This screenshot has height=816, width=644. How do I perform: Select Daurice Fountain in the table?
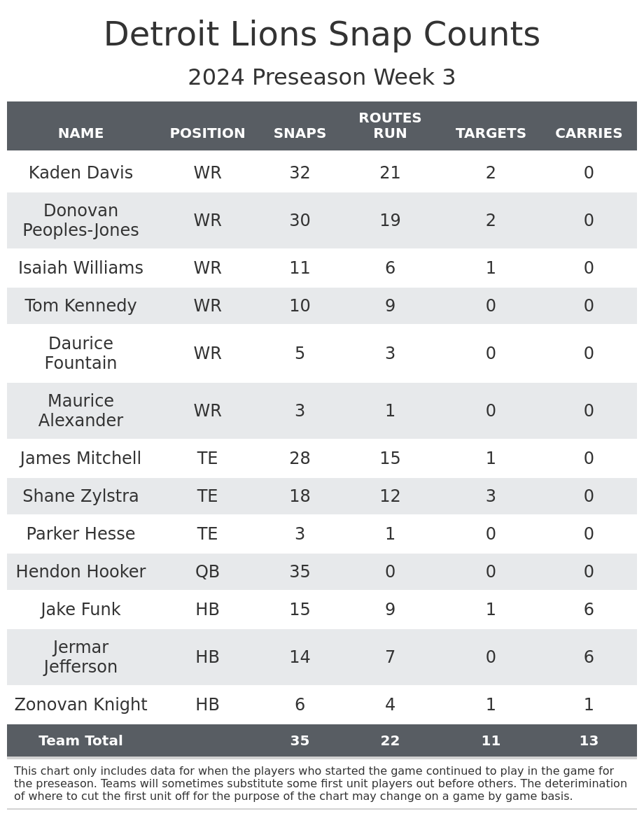tap(80, 353)
